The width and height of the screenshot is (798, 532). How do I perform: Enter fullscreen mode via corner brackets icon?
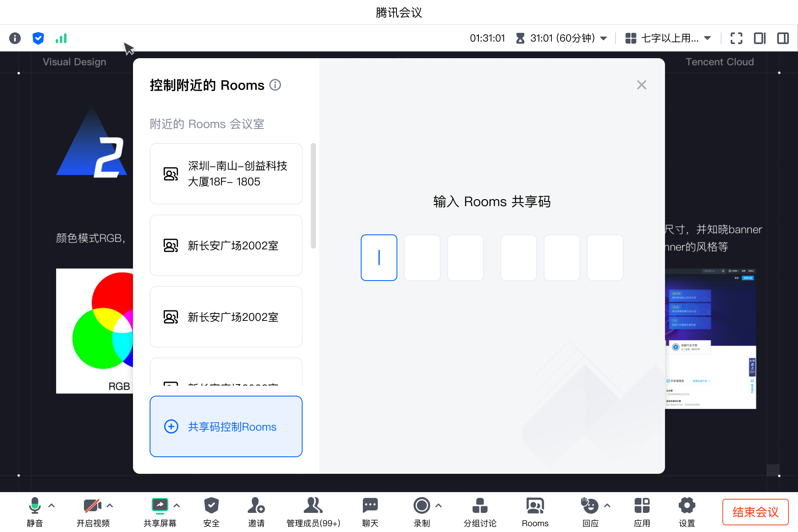[x=736, y=38]
